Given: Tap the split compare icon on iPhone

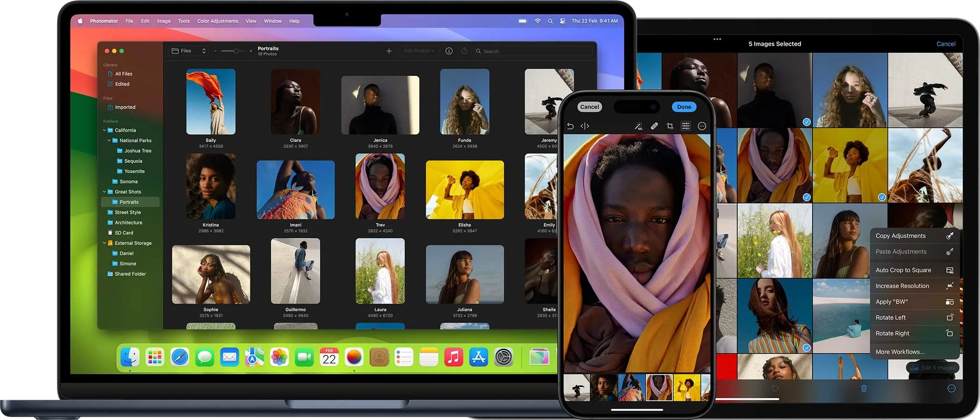Looking at the screenshot, I should coord(585,126).
